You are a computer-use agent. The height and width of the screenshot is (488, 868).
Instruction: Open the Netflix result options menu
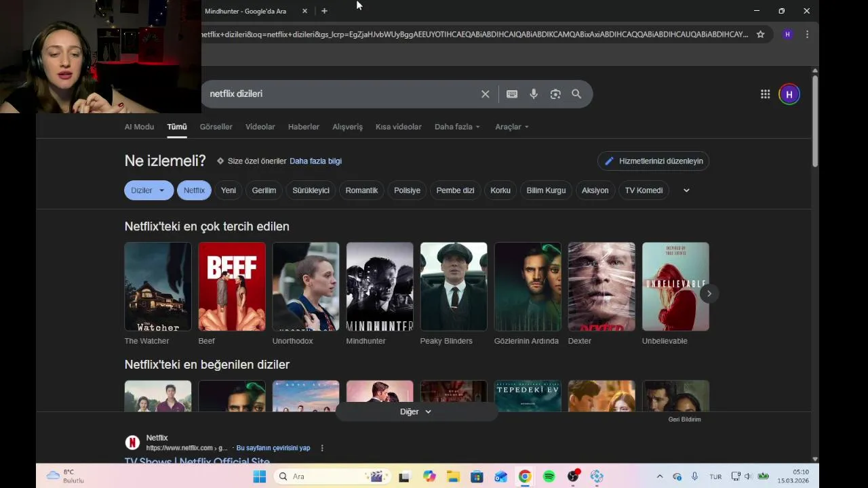(x=322, y=448)
